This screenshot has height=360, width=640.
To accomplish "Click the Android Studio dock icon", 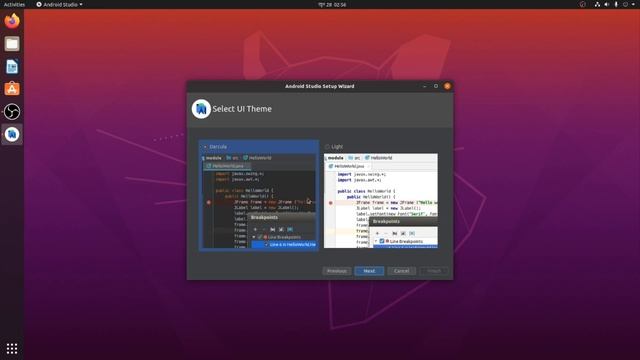I will (x=12, y=134).
